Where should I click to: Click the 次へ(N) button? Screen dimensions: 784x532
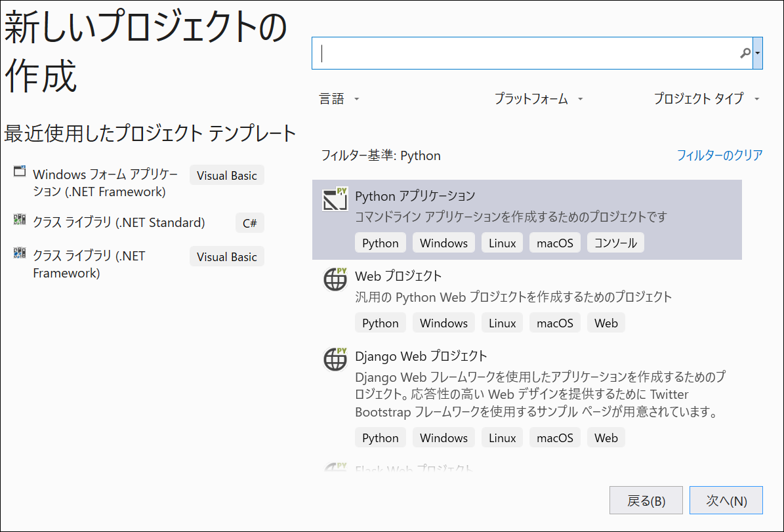726,501
